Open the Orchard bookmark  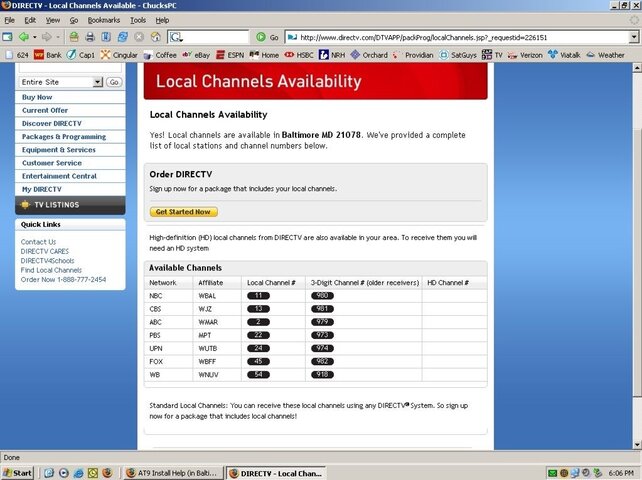click(x=369, y=55)
